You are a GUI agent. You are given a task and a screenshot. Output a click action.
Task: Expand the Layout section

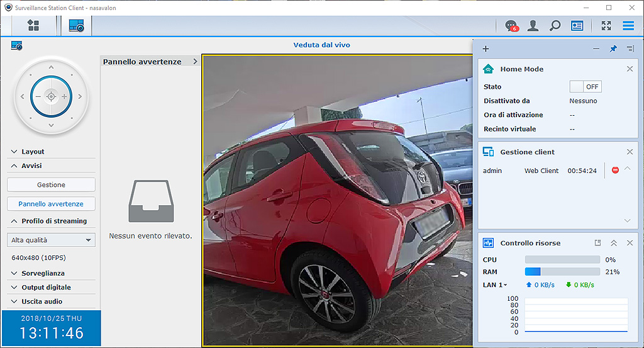coord(33,152)
